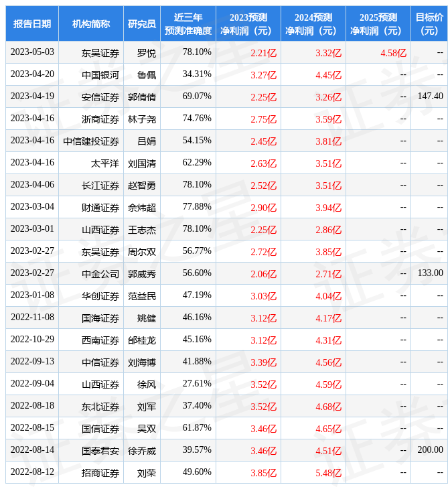
Task: Select institution 东北证券
Action: pyautogui.click(x=100, y=407)
